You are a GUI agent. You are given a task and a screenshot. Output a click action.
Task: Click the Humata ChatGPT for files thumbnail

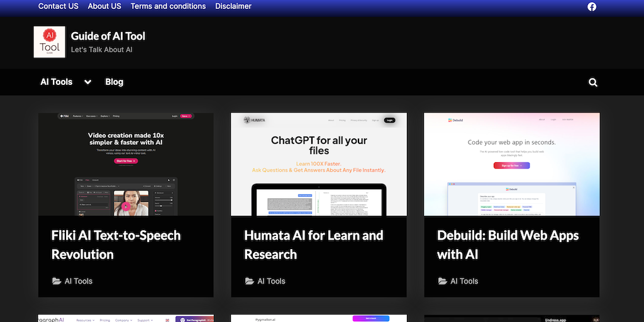[319, 164]
